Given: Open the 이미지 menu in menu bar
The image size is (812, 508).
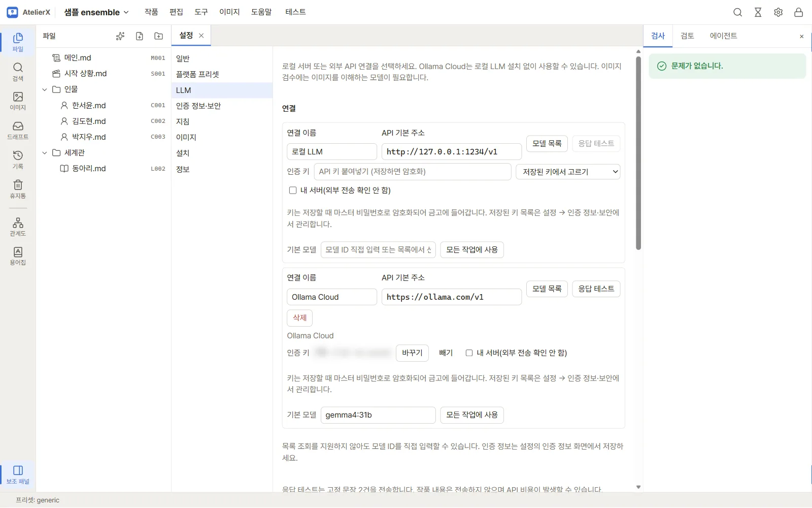Looking at the screenshot, I should [229, 12].
